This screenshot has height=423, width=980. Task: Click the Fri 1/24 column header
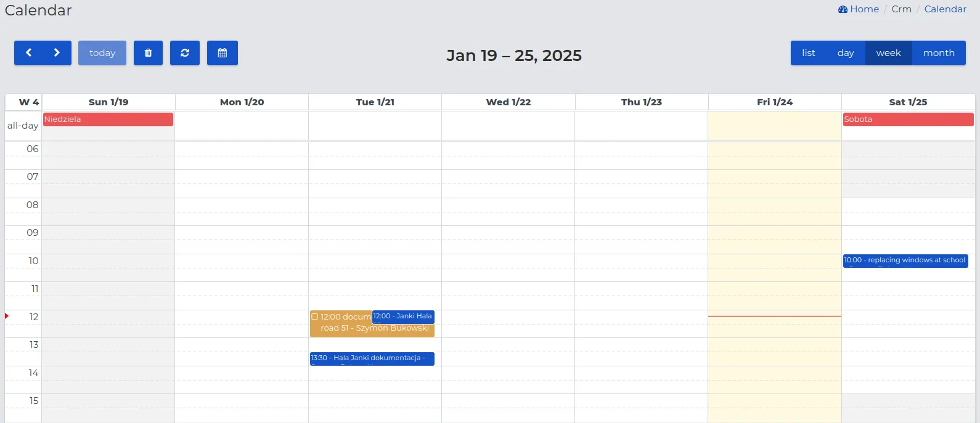[775, 102]
